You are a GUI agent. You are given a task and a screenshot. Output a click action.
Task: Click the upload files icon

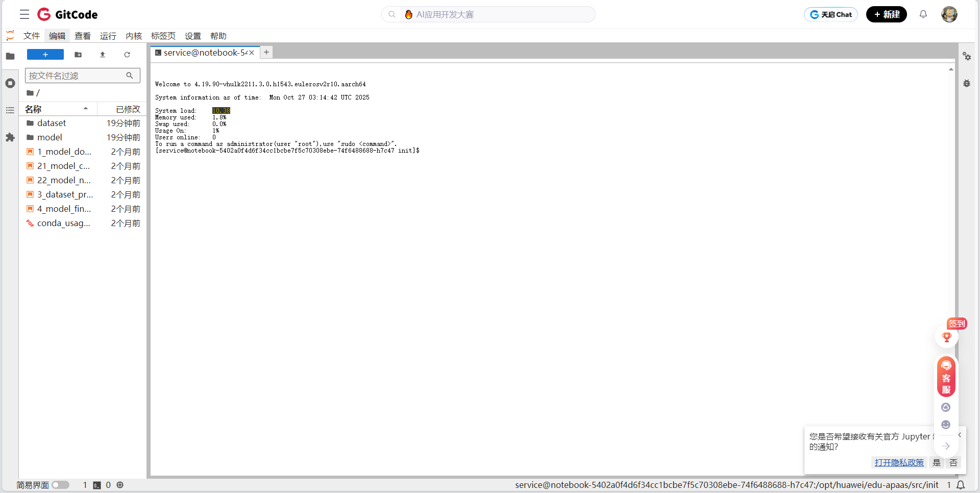(103, 55)
